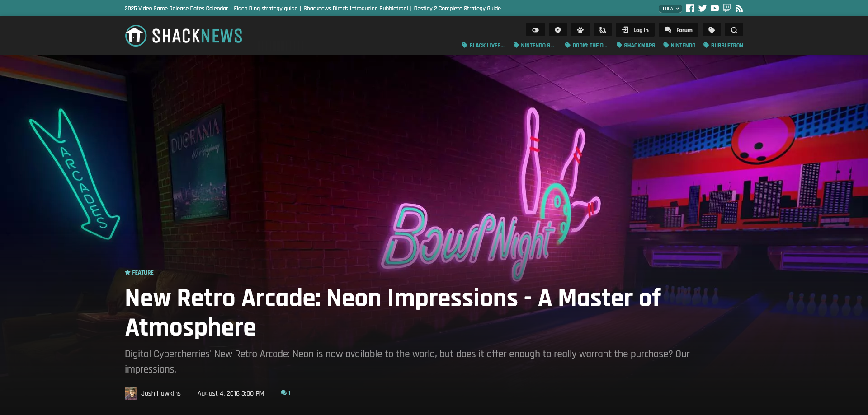868x415 pixels.
Task: Open the map pin icon button
Action: (558, 30)
